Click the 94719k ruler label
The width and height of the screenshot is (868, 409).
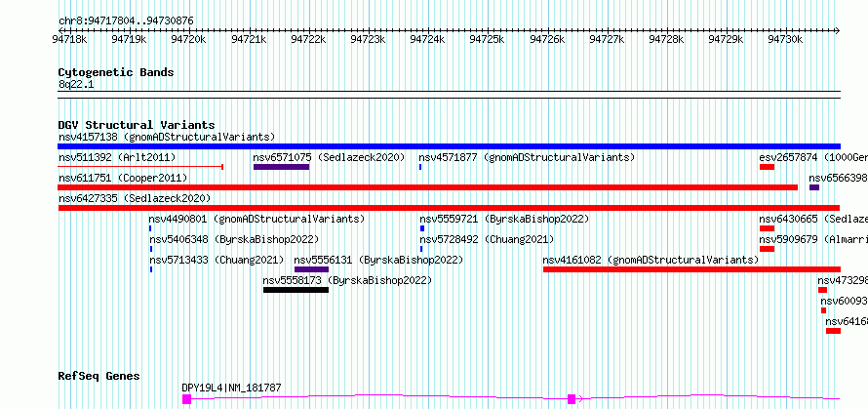(129, 39)
